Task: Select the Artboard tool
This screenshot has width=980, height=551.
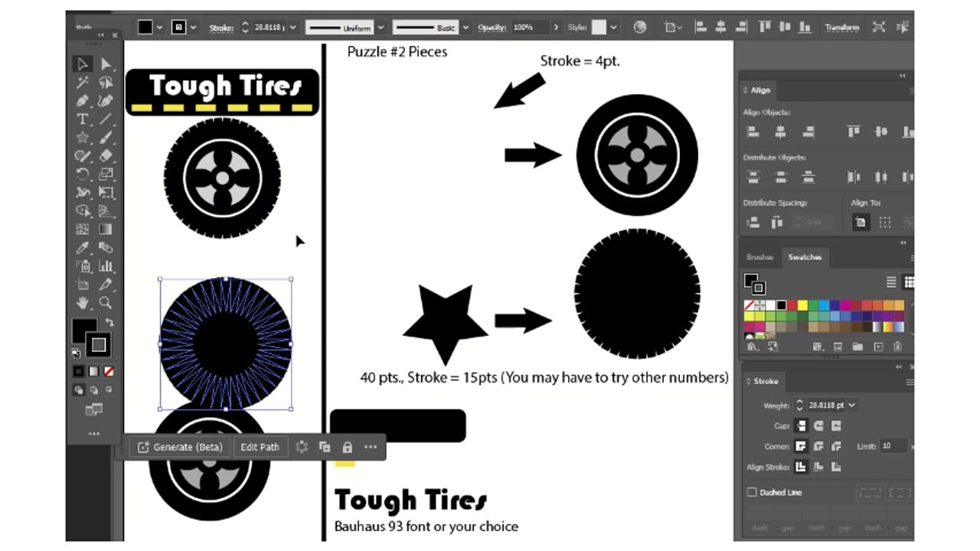Action: [x=83, y=284]
